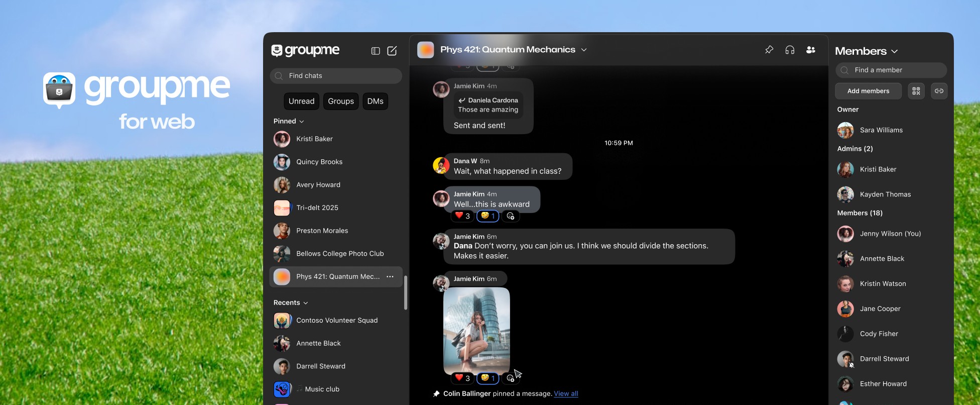This screenshot has width=980, height=405.
Task: Select Darrell Steward in Members list
Action: pyautogui.click(x=891, y=359)
